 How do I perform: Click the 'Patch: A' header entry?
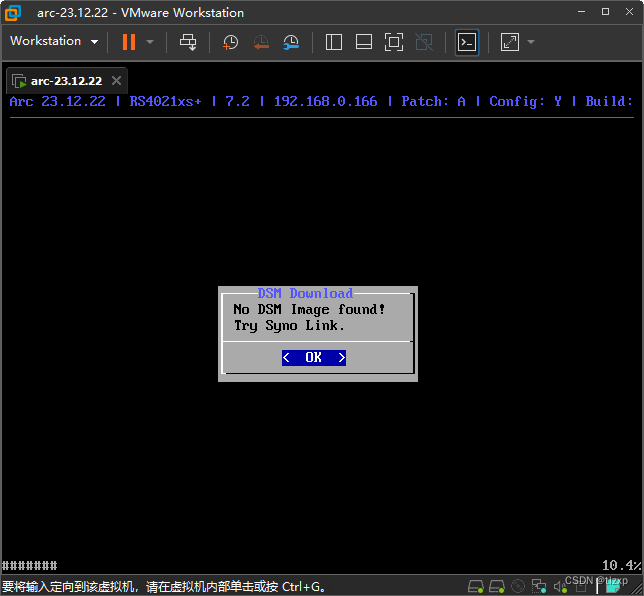433,101
